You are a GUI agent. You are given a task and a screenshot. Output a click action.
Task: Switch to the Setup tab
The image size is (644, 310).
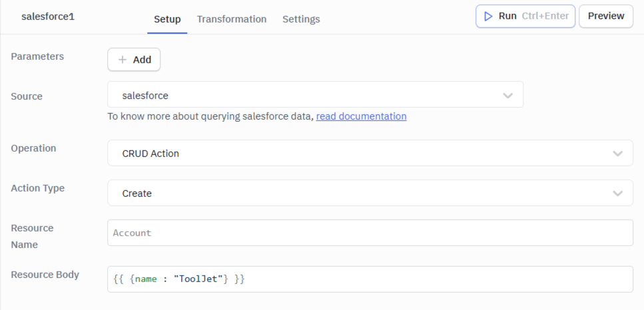point(167,19)
